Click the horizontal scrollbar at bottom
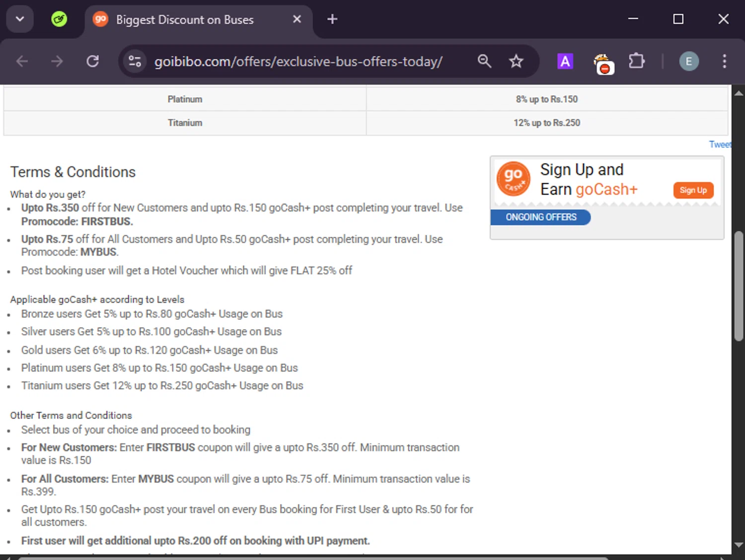 [313, 558]
